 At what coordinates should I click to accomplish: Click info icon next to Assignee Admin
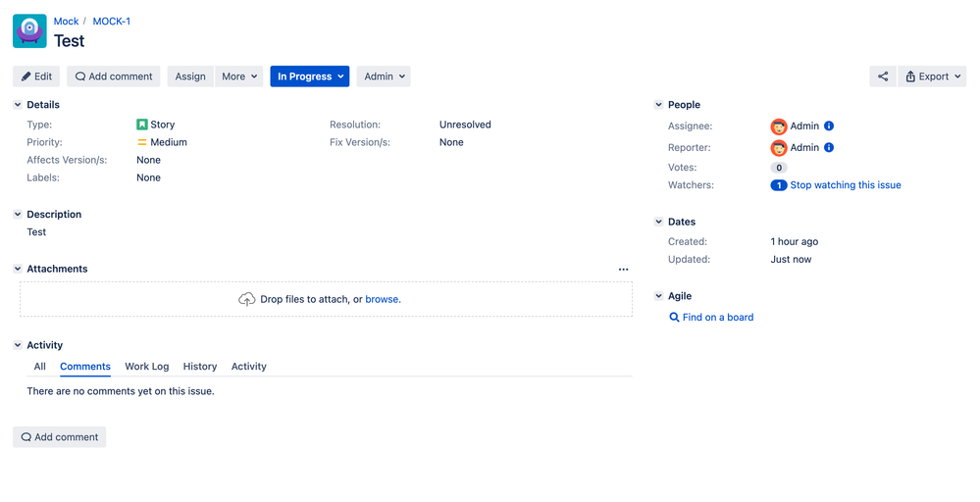(x=829, y=125)
